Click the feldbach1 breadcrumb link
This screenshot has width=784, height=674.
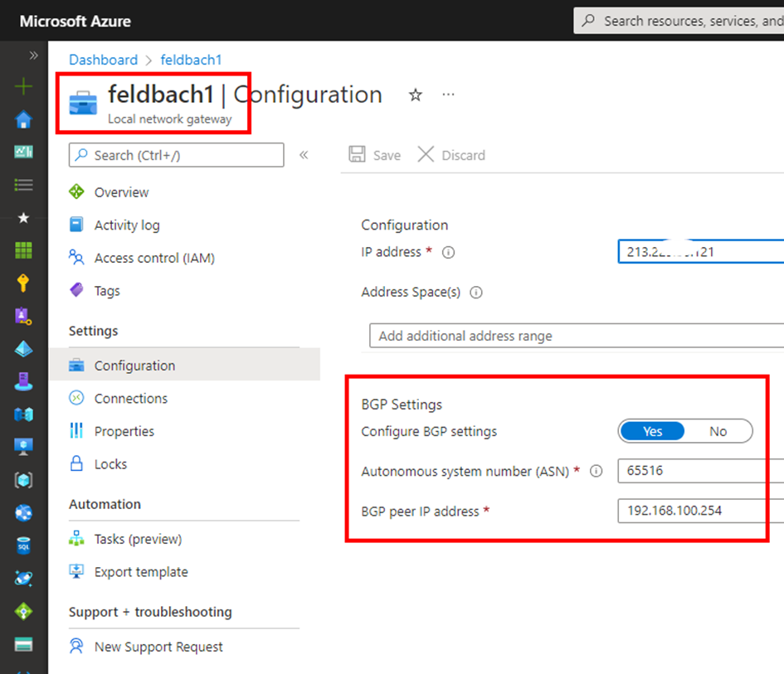191,60
